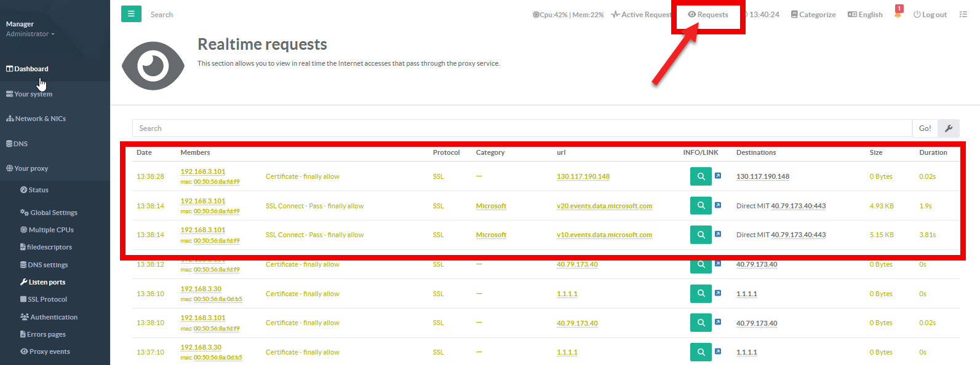980x365 pixels.
Task: Click the realtime requests Search field
Action: click(x=521, y=128)
